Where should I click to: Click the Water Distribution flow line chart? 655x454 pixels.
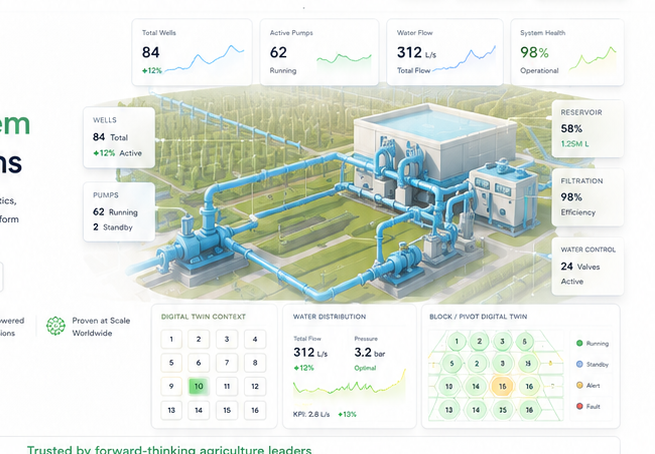pos(349,383)
